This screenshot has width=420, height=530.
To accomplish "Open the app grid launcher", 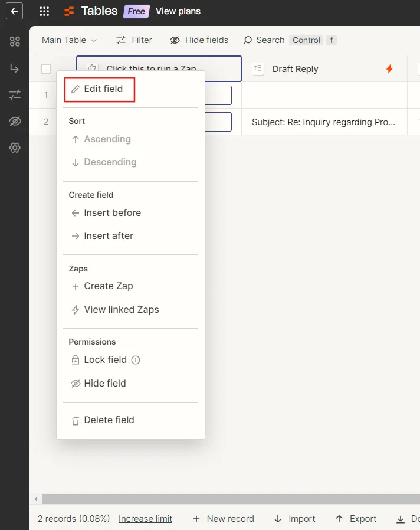I will pos(44,11).
